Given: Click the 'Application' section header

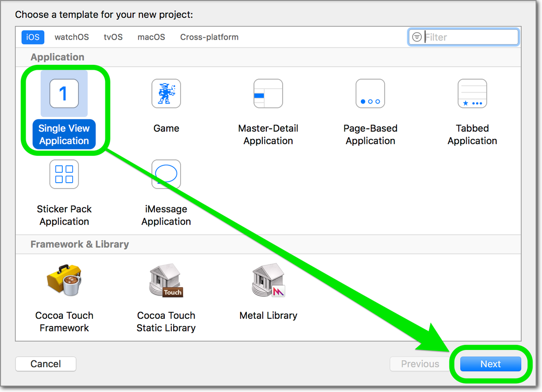Looking at the screenshot, I should pos(57,57).
